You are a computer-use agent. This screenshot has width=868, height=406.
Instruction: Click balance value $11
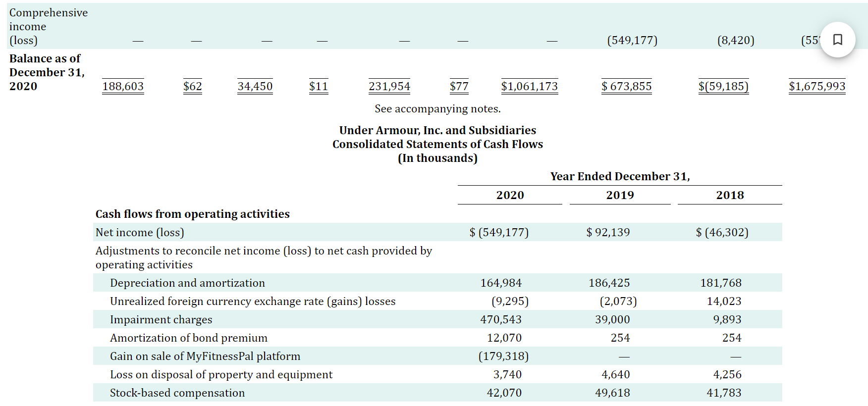coord(318,86)
